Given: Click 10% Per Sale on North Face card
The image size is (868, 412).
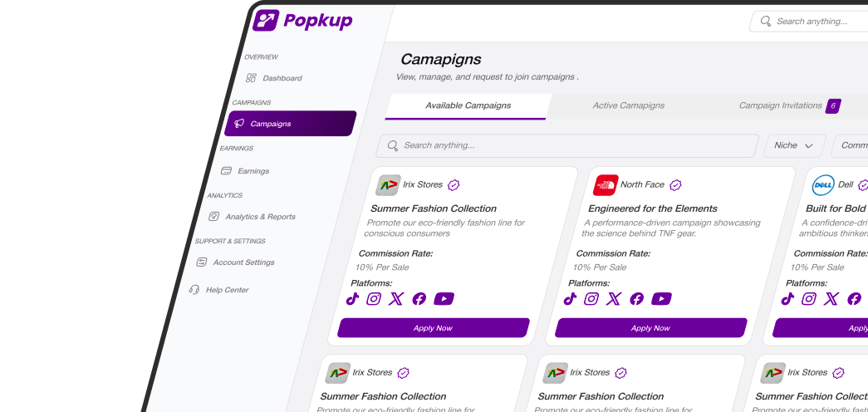Looking at the screenshot, I should (x=600, y=267).
